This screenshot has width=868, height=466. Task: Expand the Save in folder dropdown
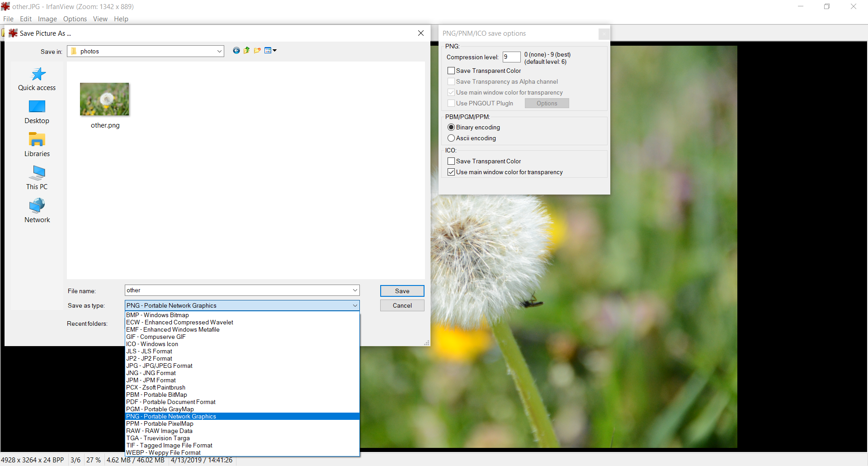219,52
